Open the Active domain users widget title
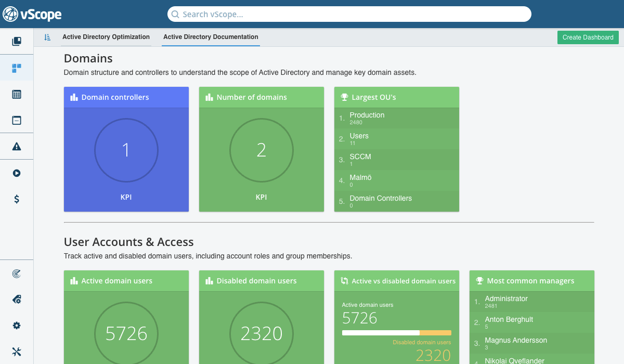Viewport: 624px width, 364px height. pos(116,281)
